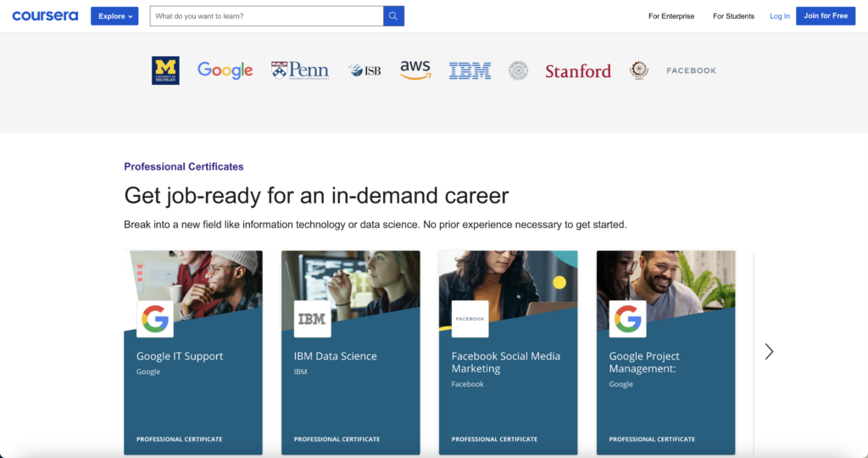The height and width of the screenshot is (458, 868).
Task: Click PROFESSIONAL CERTIFICATE label on Google IT Support card
Action: [x=180, y=439]
